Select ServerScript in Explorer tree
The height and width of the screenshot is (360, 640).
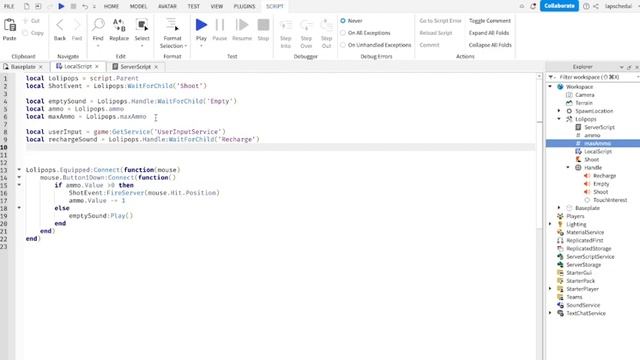click(x=599, y=127)
